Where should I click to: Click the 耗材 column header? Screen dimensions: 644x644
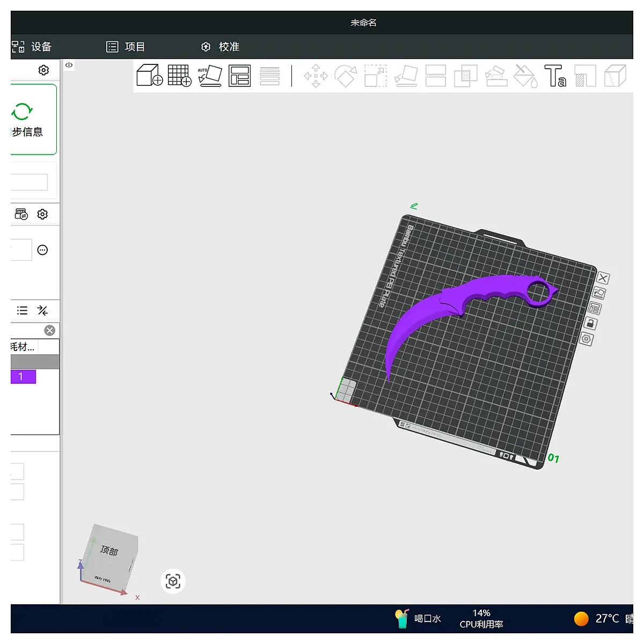pos(24,347)
